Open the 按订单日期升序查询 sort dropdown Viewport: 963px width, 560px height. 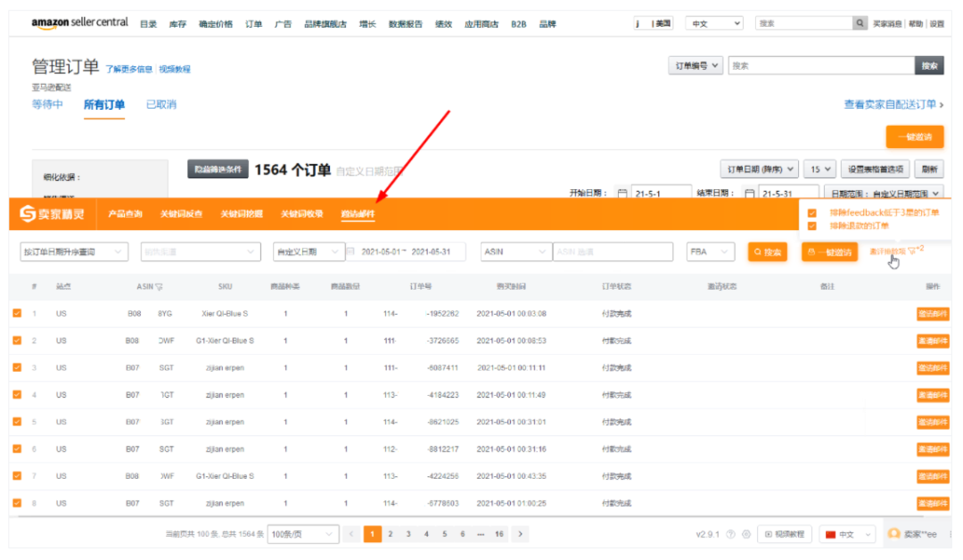coord(74,251)
